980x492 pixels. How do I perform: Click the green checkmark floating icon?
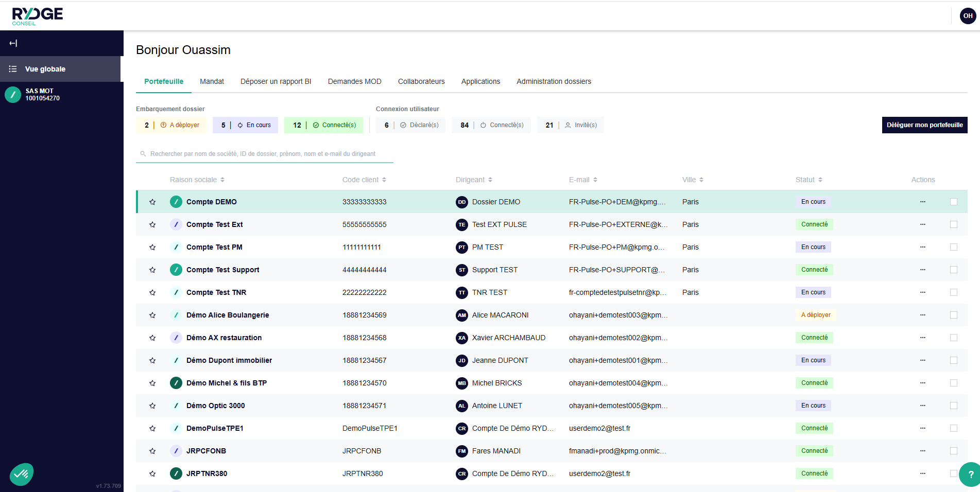tap(21, 474)
